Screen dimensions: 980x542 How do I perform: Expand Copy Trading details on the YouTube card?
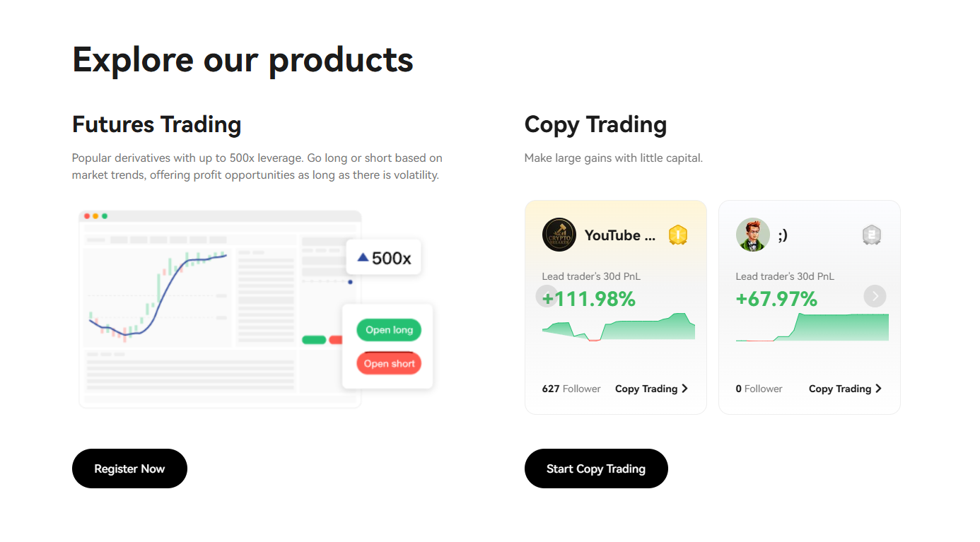651,388
